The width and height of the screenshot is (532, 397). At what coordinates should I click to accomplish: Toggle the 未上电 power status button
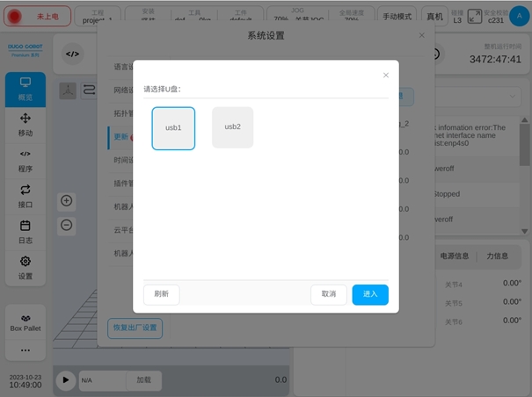pyautogui.click(x=39, y=16)
